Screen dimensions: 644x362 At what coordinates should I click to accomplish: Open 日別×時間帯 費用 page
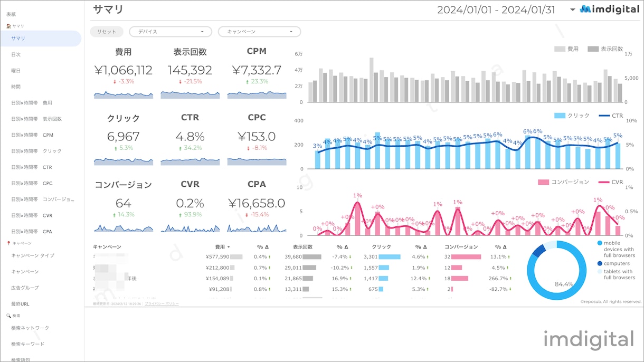(32, 103)
